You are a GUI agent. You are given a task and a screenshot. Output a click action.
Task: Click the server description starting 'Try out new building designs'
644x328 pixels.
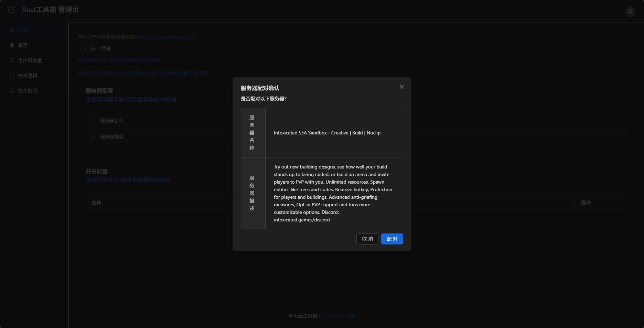tap(333, 193)
